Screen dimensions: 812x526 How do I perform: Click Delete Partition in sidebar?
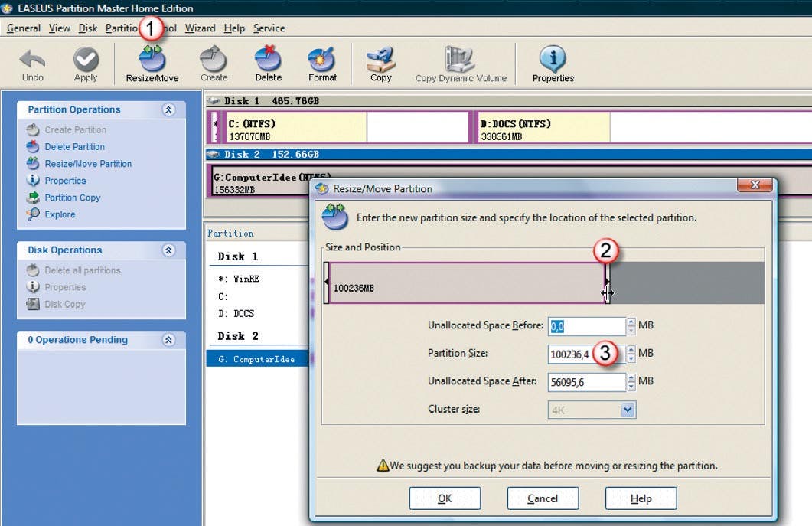74,147
